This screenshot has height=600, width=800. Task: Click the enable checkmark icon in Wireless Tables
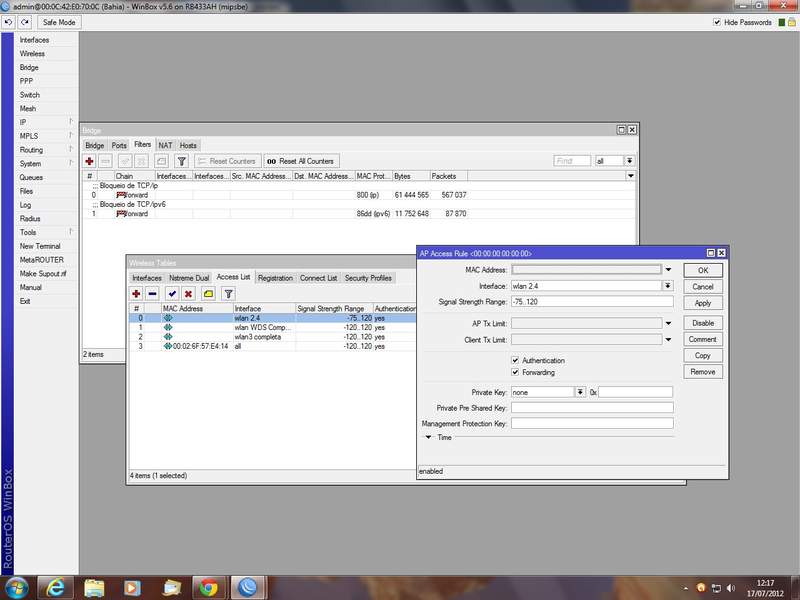click(172, 294)
